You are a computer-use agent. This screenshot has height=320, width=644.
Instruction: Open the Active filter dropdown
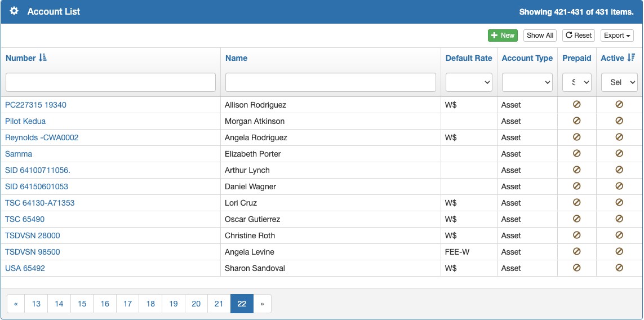619,82
